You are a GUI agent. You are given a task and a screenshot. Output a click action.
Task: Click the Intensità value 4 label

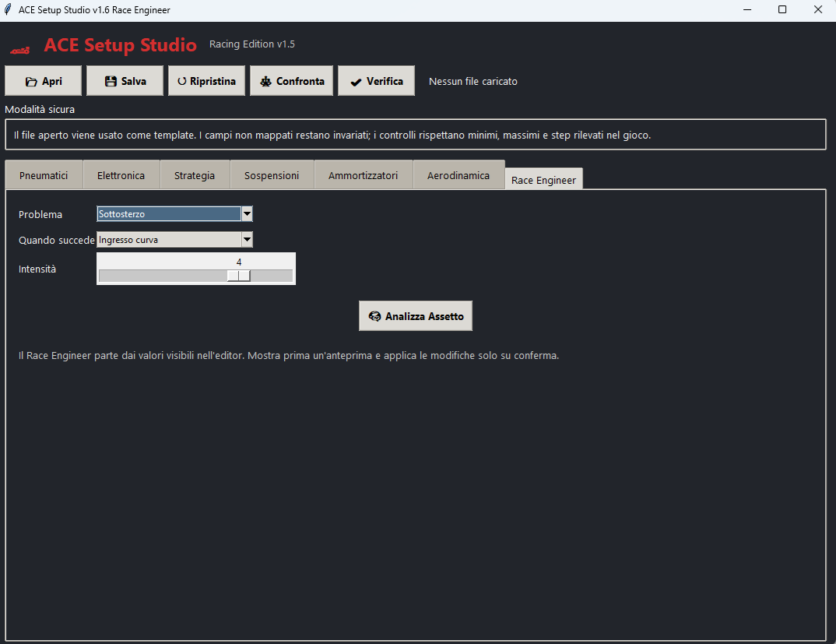click(x=239, y=262)
